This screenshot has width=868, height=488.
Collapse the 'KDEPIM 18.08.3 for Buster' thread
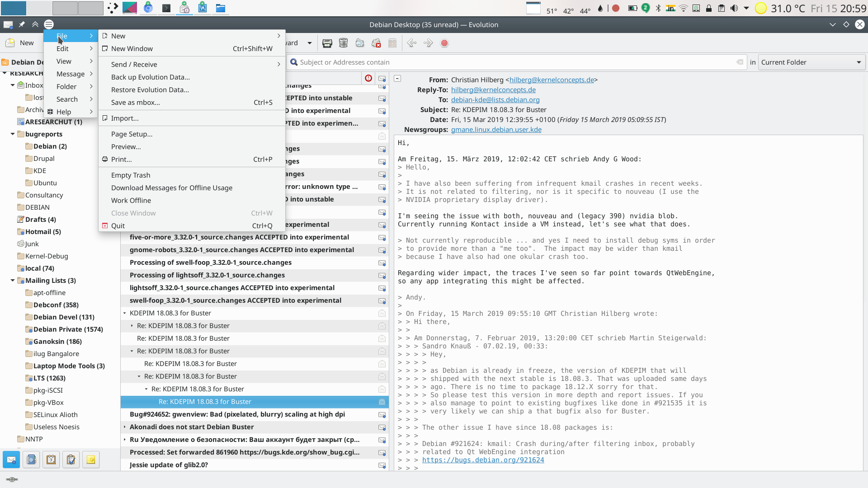click(x=125, y=313)
